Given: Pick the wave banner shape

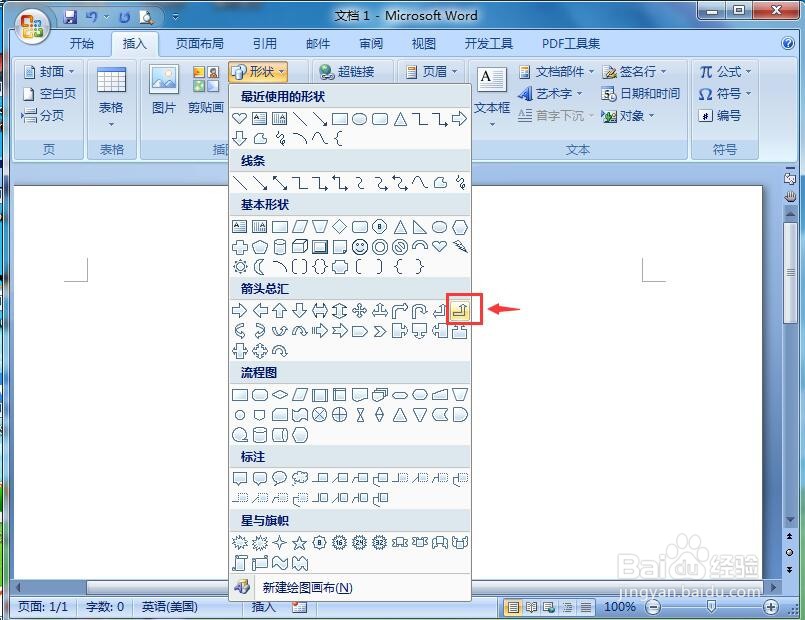Looking at the screenshot, I should [280, 563].
